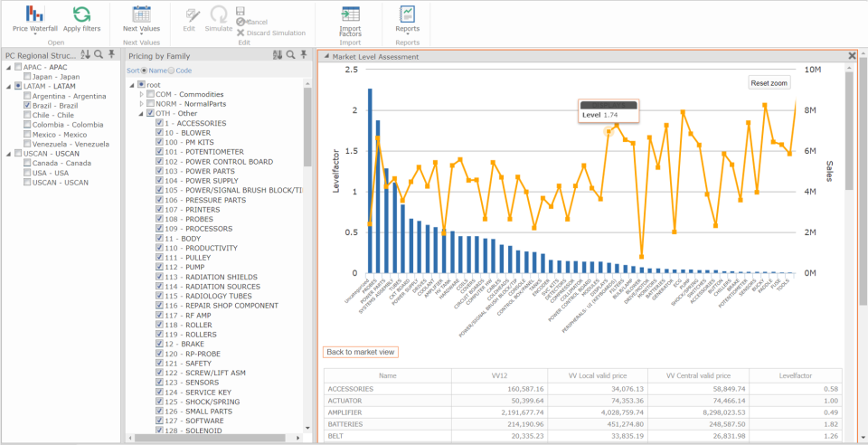
Task: Open the Price Waterfall dropdown arrow
Action: pos(35,34)
